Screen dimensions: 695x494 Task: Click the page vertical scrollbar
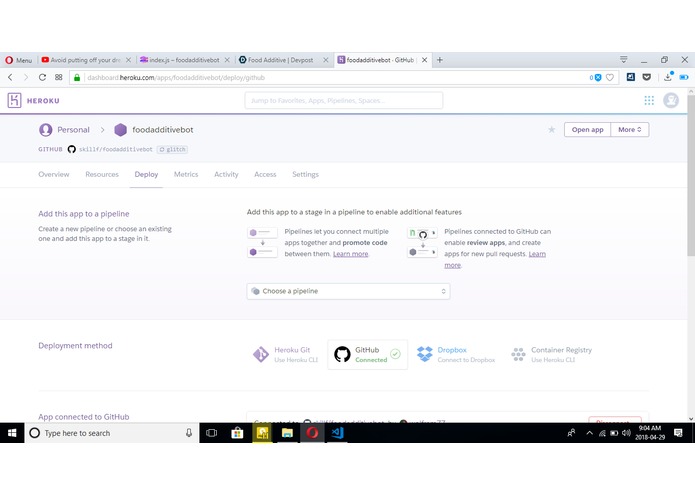[x=691, y=175]
